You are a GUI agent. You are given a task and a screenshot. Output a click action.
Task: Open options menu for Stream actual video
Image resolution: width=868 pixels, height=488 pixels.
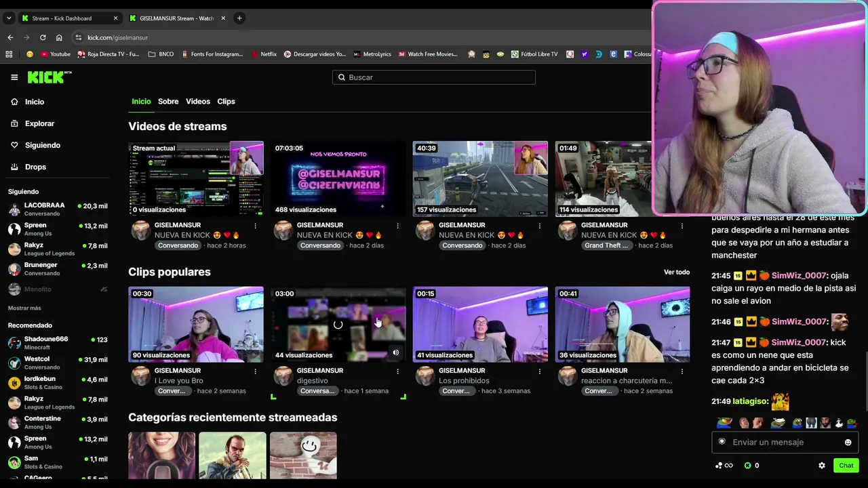256,226
